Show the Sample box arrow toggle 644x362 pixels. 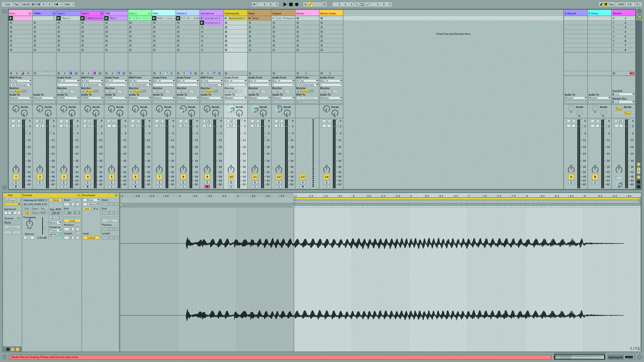point(78,195)
